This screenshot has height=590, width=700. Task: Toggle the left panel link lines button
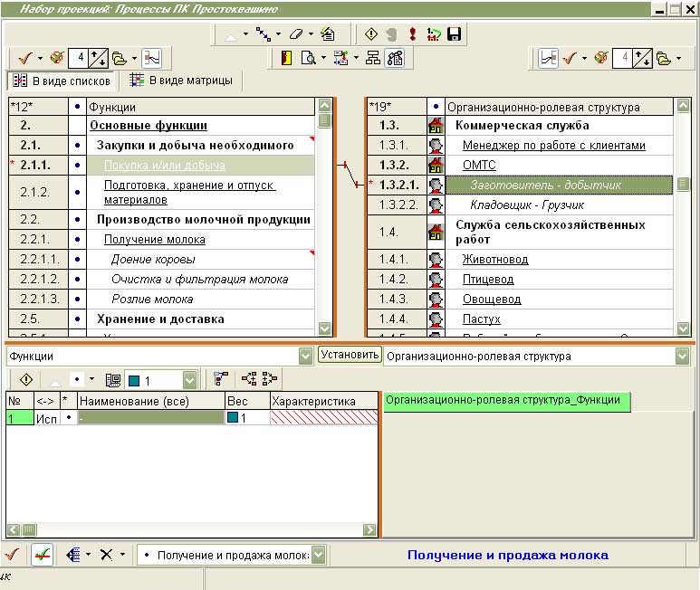tap(152, 58)
